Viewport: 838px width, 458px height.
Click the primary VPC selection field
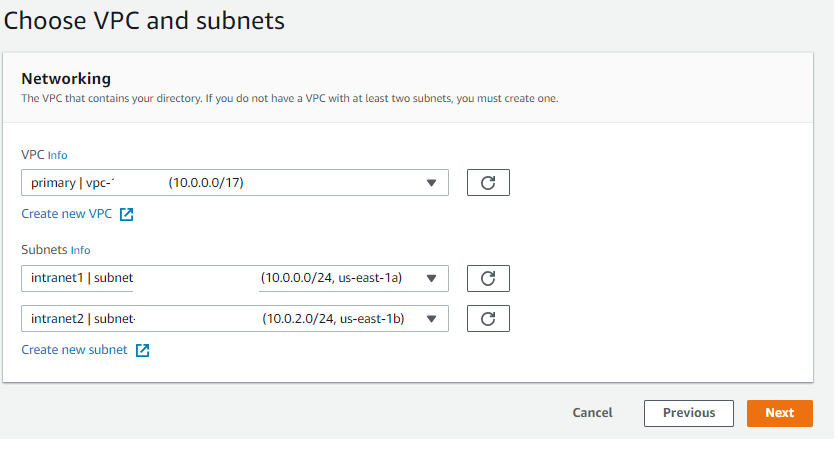220,183
